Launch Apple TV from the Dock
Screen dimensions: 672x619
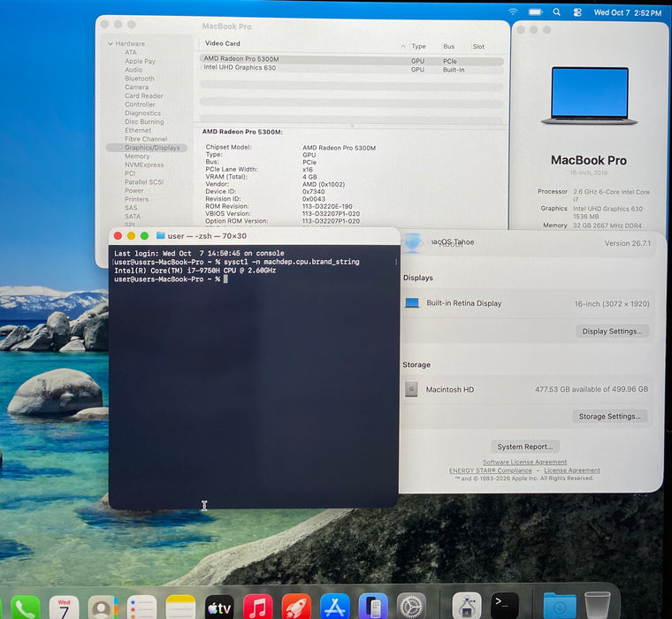coord(219,608)
